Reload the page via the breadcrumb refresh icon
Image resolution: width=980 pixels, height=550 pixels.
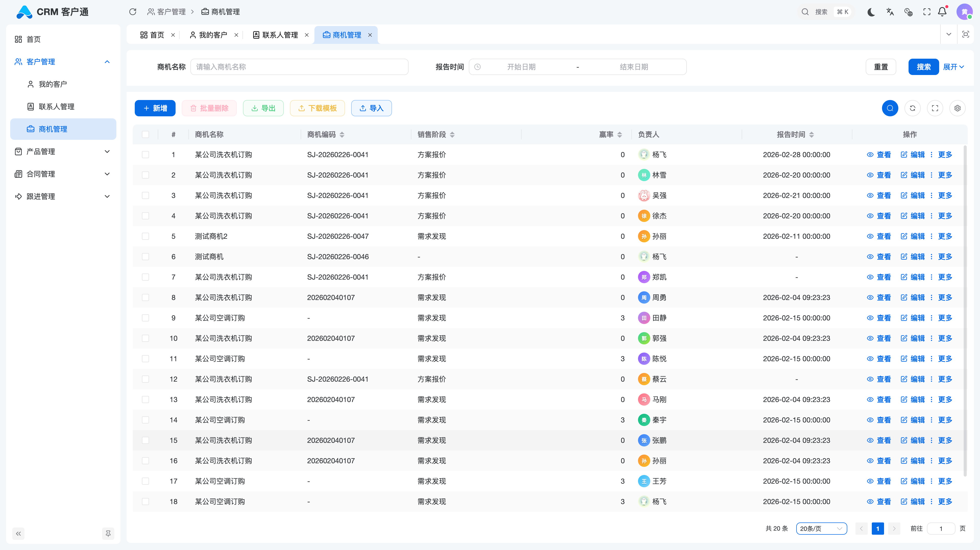(x=133, y=12)
